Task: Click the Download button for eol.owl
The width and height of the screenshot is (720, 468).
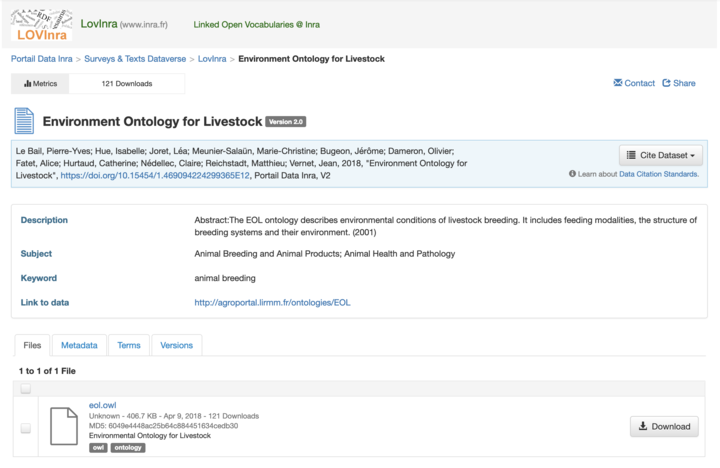Action: pyautogui.click(x=664, y=426)
